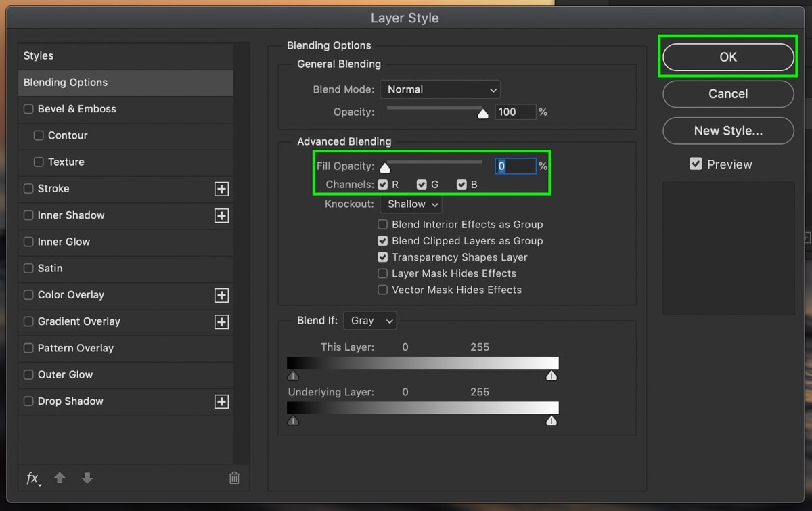812x511 pixels.
Task: Tick the Contour checkbox
Action: click(39, 135)
